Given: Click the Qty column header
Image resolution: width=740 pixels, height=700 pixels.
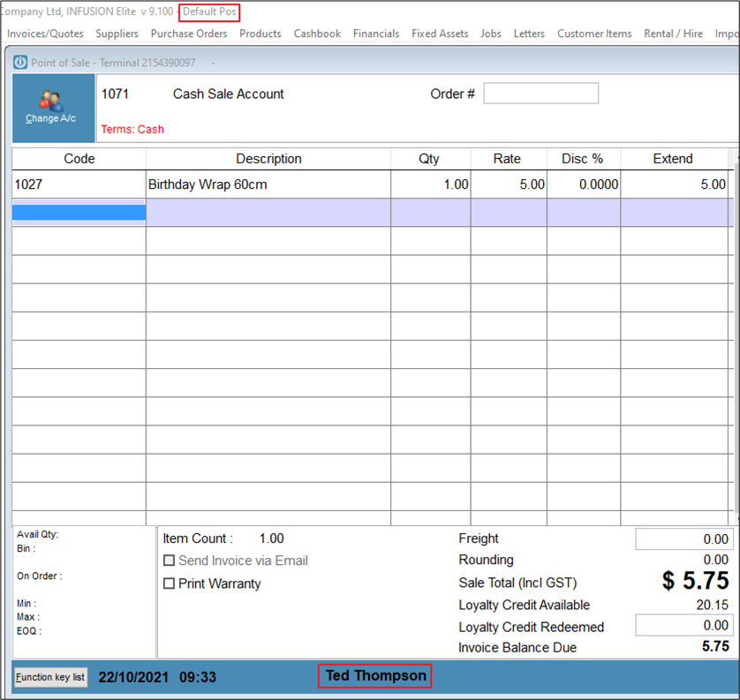Looking at the screenshot, I should (430, 159).
